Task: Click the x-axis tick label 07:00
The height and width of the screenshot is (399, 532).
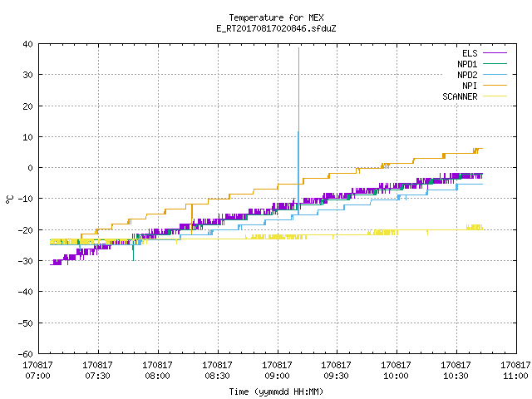Action: [37, 376]
